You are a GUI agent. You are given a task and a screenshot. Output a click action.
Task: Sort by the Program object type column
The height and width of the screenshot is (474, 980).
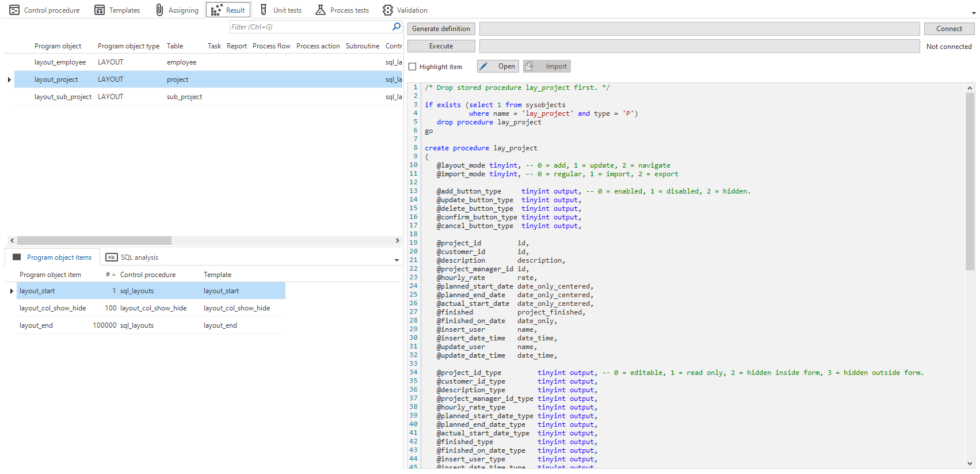tap(128, 46)
